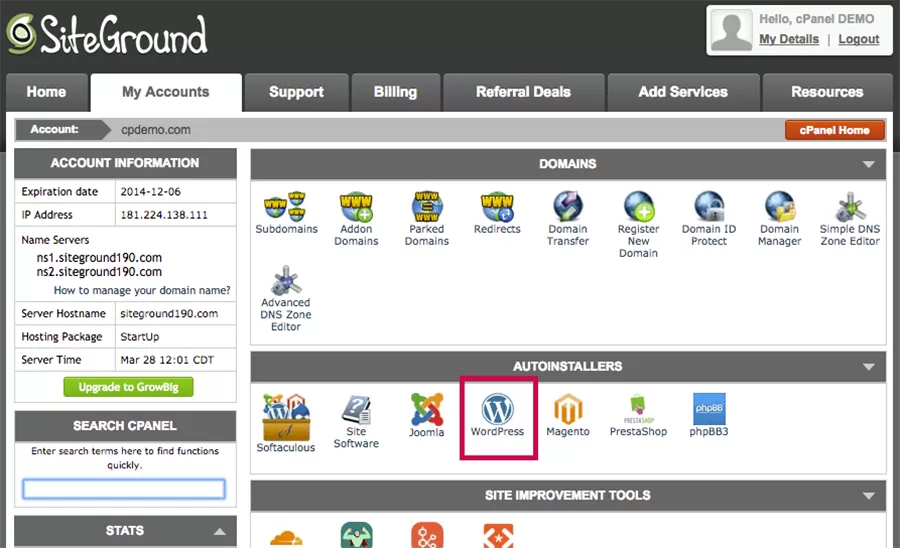Click the cPanel Home button
Image resolution: width=900 pixels, height=548 pixels.
coord(835,130)
